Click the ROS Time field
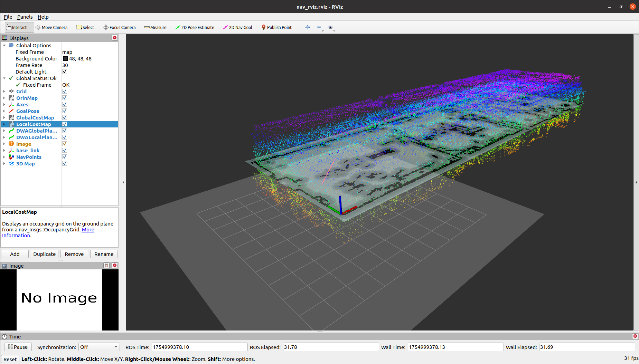Viewport: 639px width, 364px height. [x=199, y=347]
